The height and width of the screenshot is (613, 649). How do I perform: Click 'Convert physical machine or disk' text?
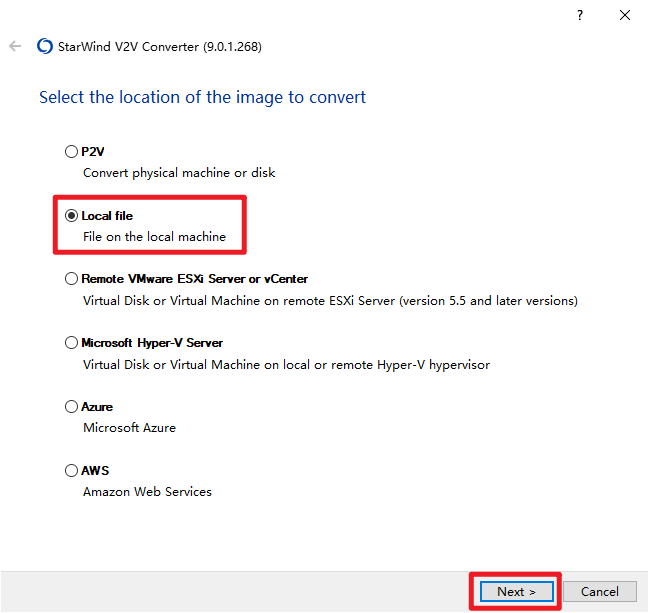[x=179, y=173]
